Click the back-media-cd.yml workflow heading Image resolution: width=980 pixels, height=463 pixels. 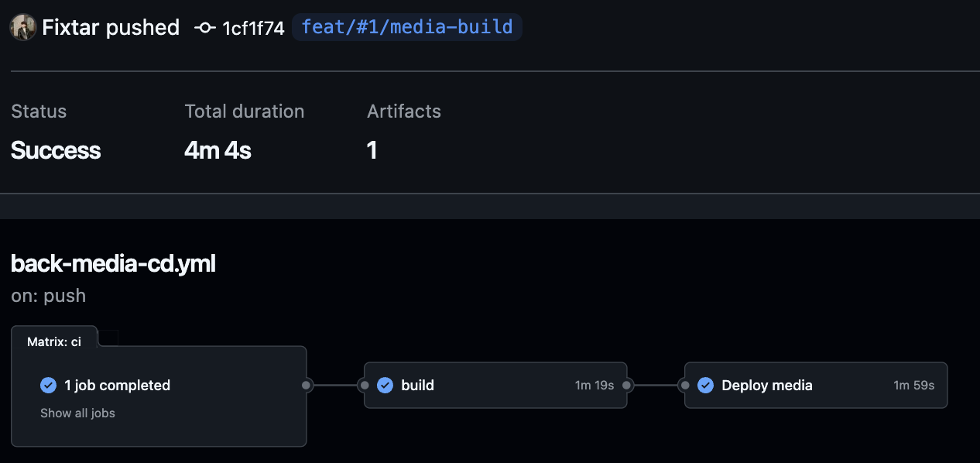pos(113,264)
